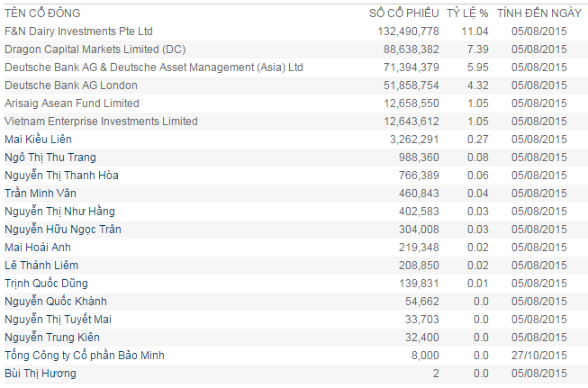Click Arisaig Asean Fund Limited name
The height and width of the screenshot is (388, 588).
[x=72, y=104]
